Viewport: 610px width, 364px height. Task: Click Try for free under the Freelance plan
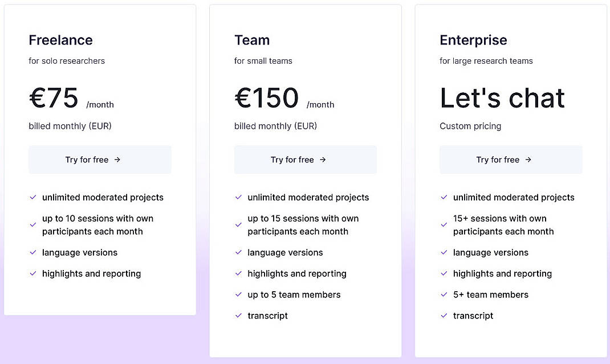[x=100, y=159]
